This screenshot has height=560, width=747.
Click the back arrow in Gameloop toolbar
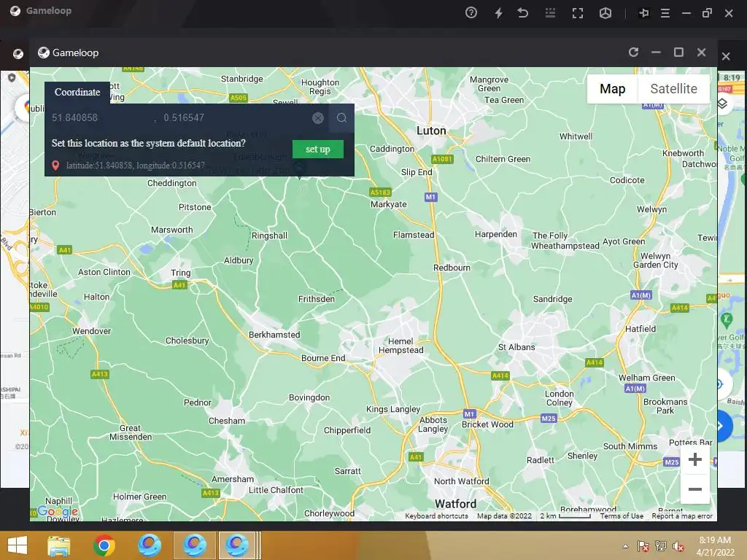(522, 13)
